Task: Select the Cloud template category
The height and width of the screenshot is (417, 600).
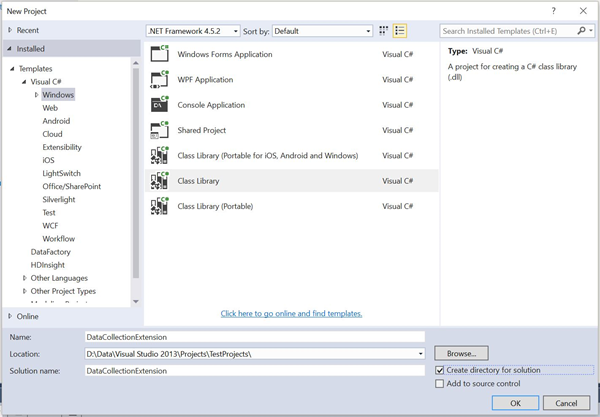Action: [x=52, y=134]
